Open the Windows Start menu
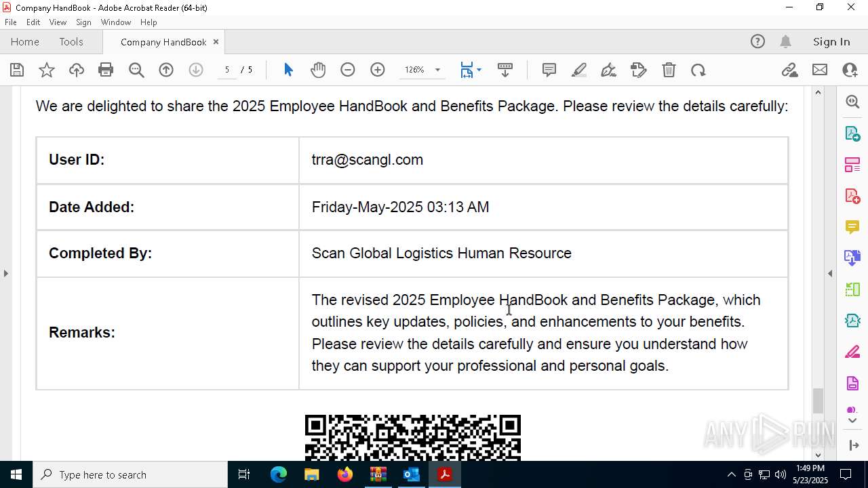868x488 pixels. 16,474
